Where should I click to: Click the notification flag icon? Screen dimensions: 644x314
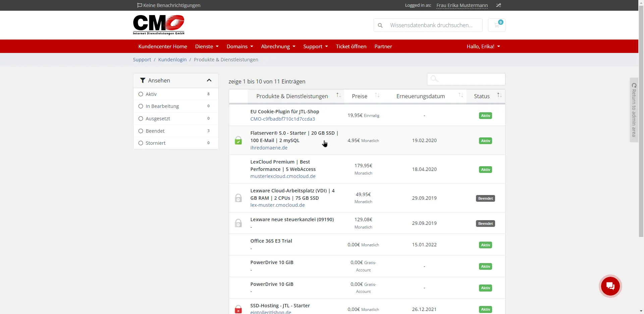(x=140, y=5)
